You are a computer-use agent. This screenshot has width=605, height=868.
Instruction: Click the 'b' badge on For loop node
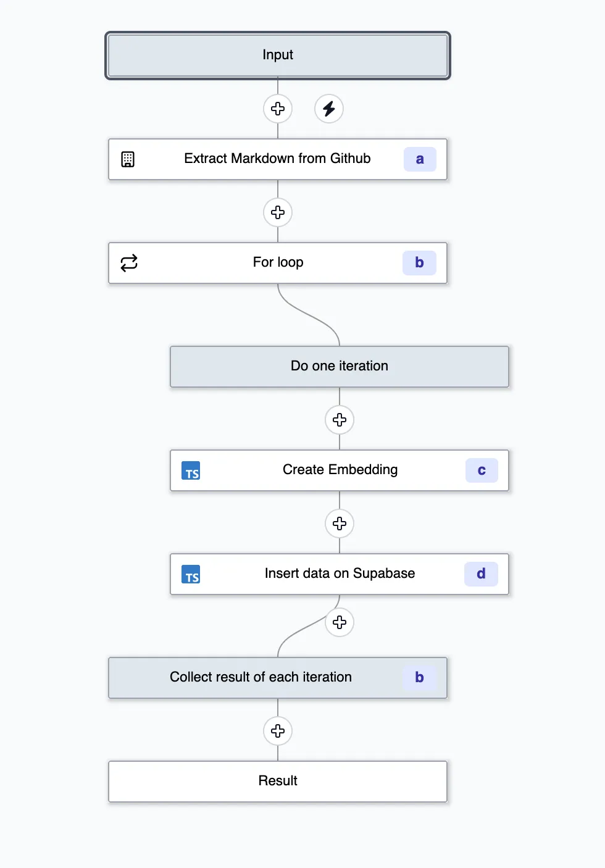click(420, 262)
